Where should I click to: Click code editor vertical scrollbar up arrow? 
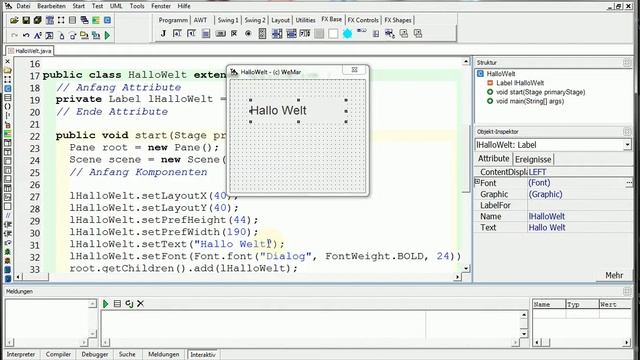click(466, 62)
